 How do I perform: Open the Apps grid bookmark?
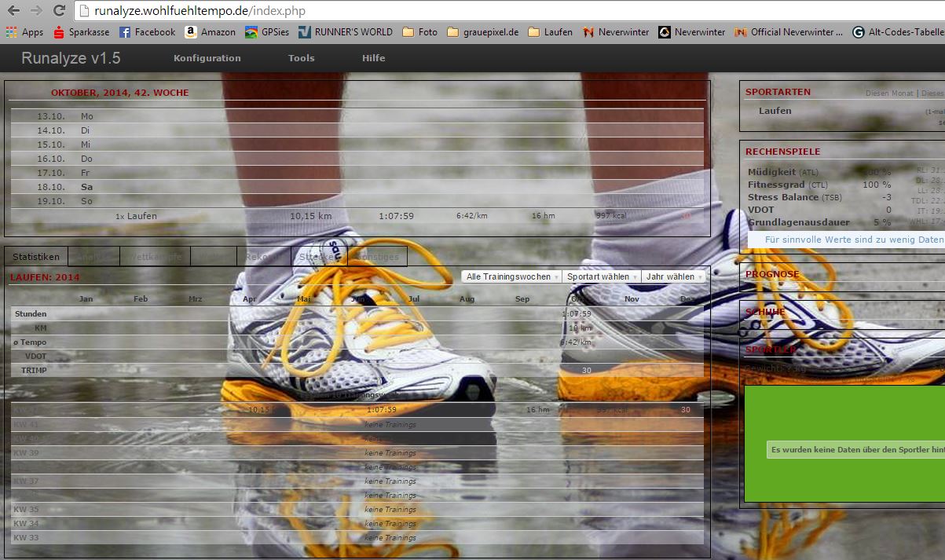(24, 32)
